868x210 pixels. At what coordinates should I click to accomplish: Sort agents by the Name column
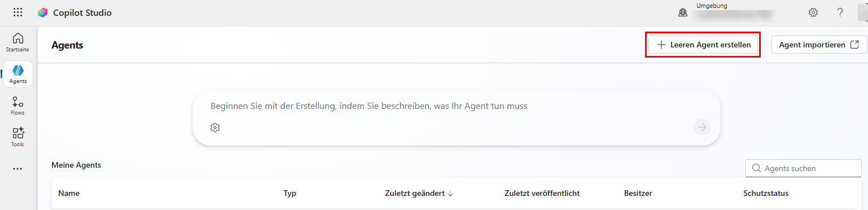tap(69, 193)
